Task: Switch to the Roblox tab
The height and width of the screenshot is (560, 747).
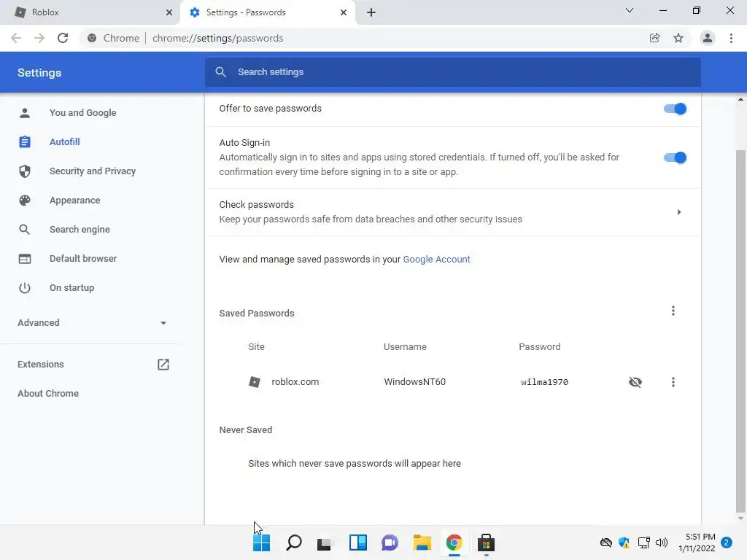Action: coord(90,12)
